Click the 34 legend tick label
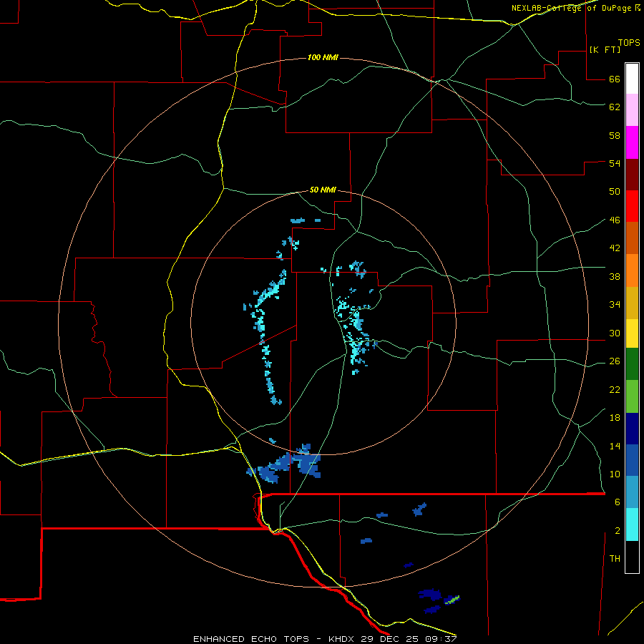The image size is (644, 644). click(615, 305)
